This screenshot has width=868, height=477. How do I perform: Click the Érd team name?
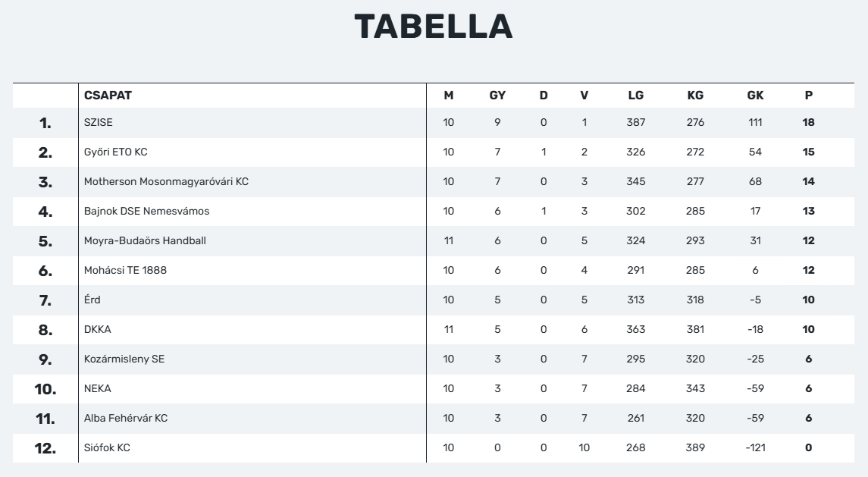pyautogui.click(x=92, y=300)
